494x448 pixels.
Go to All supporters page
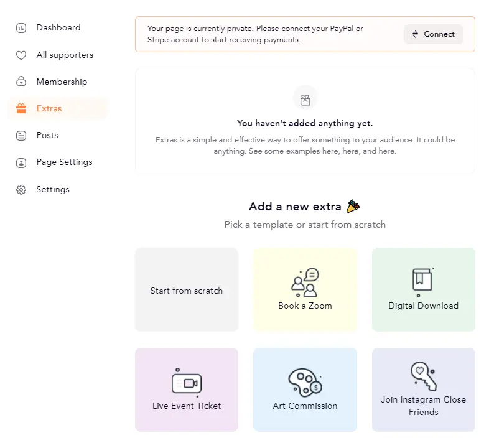click(x=65, y=55)
